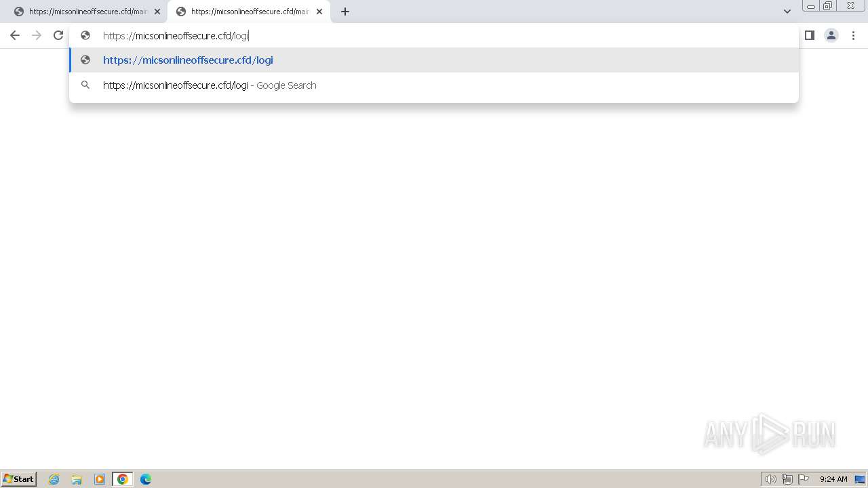The height and width of the screenshot is (488, 868).
Task: Reload the current page
Action: click(58, 35)
